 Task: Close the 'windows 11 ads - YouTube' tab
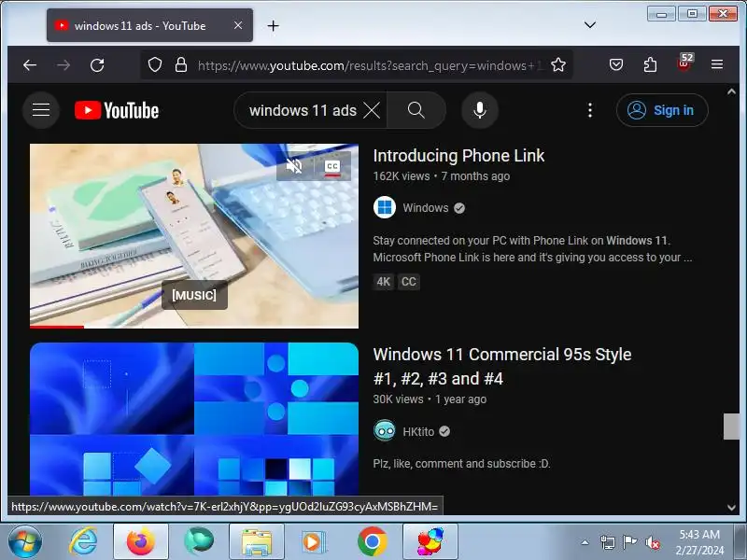[238, 25]
